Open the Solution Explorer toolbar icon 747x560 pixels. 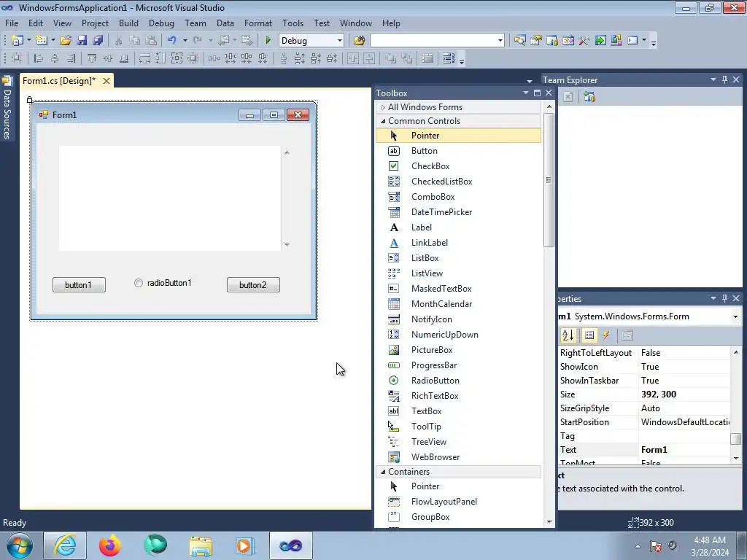coord(519,41)
